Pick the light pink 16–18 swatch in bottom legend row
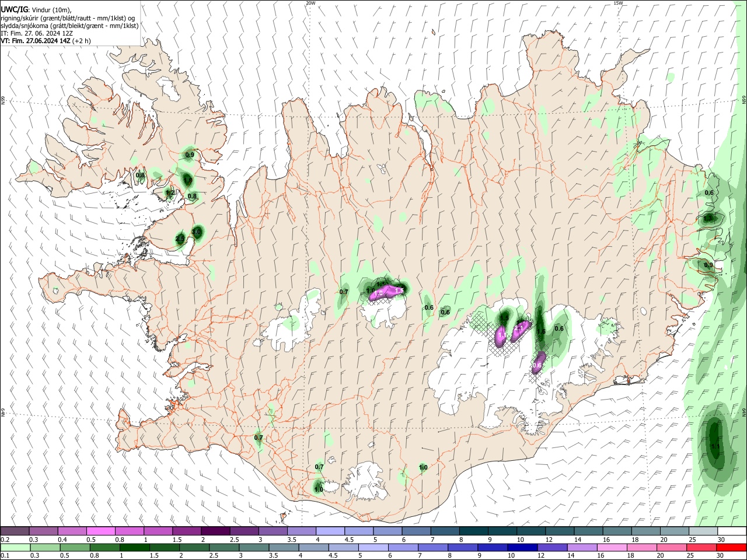The width and height of the screenshot is (747, 560). pos(611,548)
